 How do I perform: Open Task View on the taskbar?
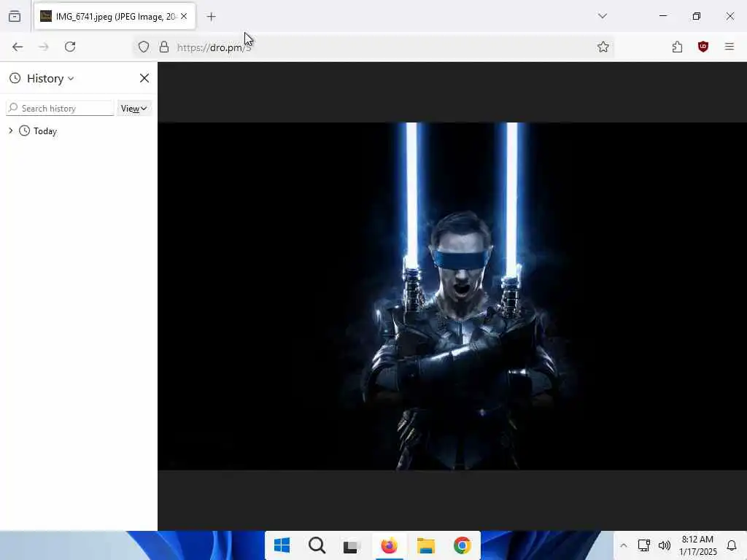(x=351, y=545)
